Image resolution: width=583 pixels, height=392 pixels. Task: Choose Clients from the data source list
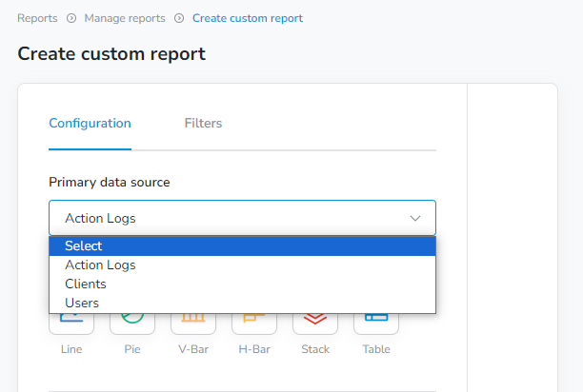tap(242, 284)
